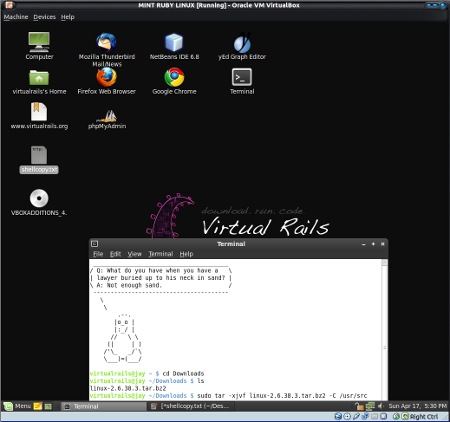Open the Terminal window's Terminal menu
Viewport: 450px width, 422px height.
coord(161,254)
